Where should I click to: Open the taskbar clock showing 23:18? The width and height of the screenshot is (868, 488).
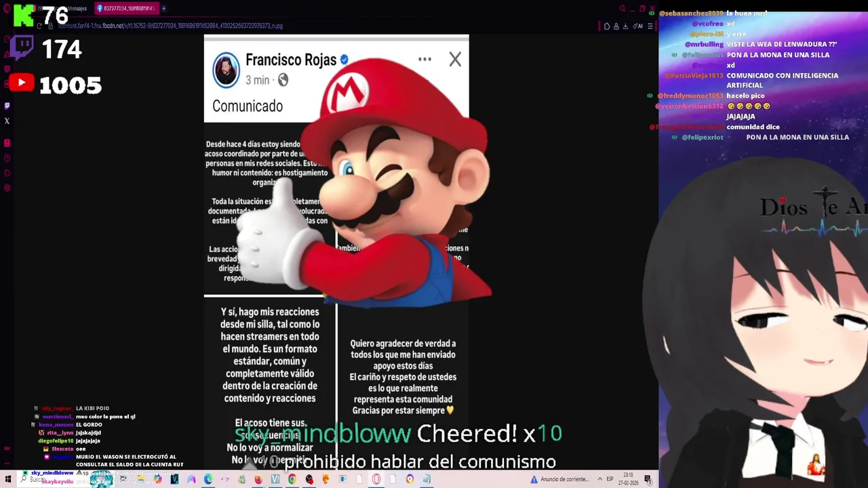click(x=629, y=479)
